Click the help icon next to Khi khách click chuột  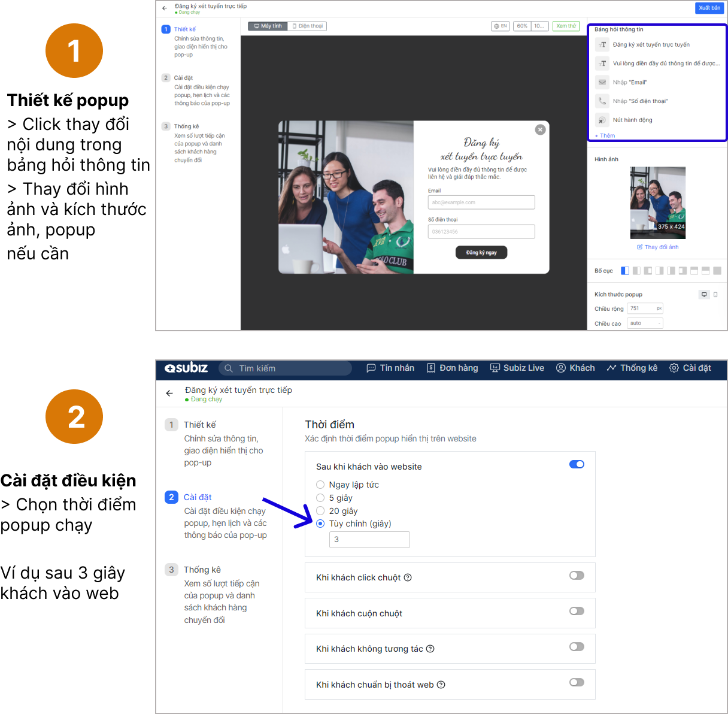pyautogui.click(x=408, y=578)
